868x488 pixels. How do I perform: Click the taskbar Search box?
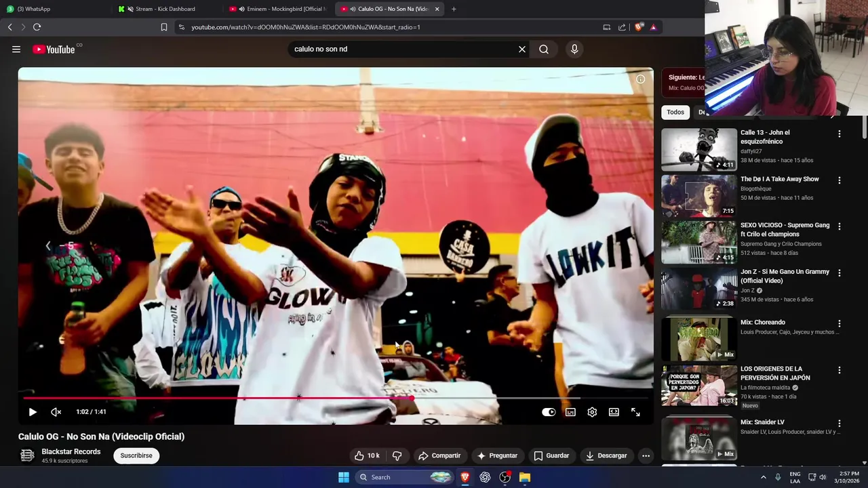(403, 477)
